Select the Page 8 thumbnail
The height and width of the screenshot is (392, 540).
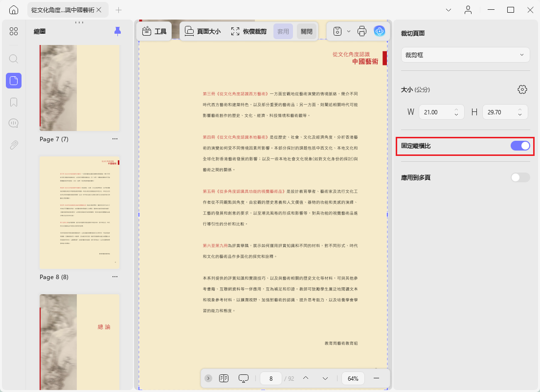tap(80, 212)
